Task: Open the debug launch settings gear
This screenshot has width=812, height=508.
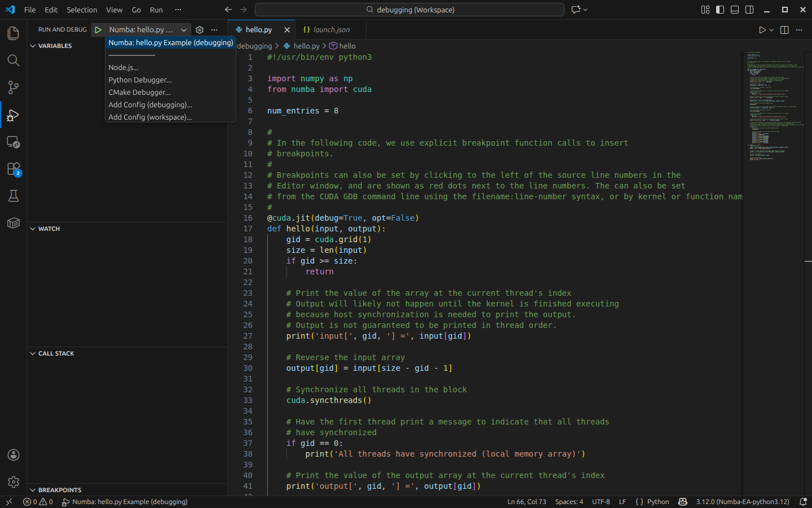Action: [x=199, y=29]
